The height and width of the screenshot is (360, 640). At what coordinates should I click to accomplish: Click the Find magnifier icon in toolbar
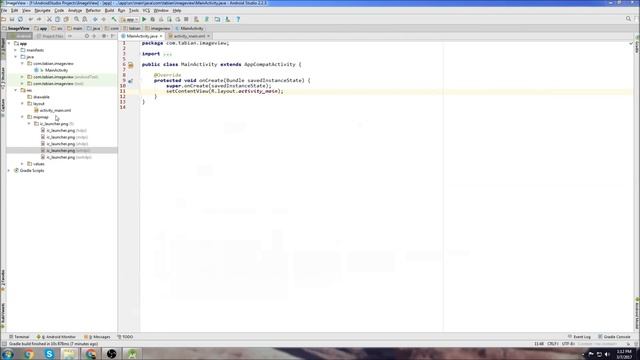click(76, 19)
